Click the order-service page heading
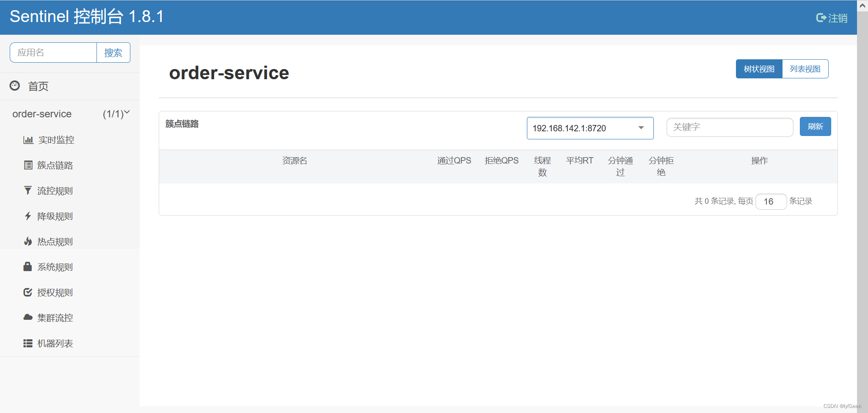This screenshot has height=413, width=868. pos(229,73)
